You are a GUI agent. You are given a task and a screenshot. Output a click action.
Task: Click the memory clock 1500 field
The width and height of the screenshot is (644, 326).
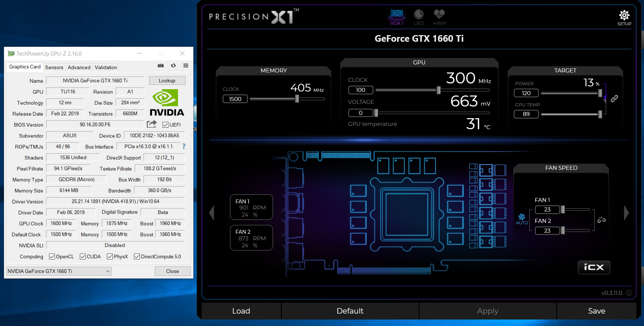235,99
